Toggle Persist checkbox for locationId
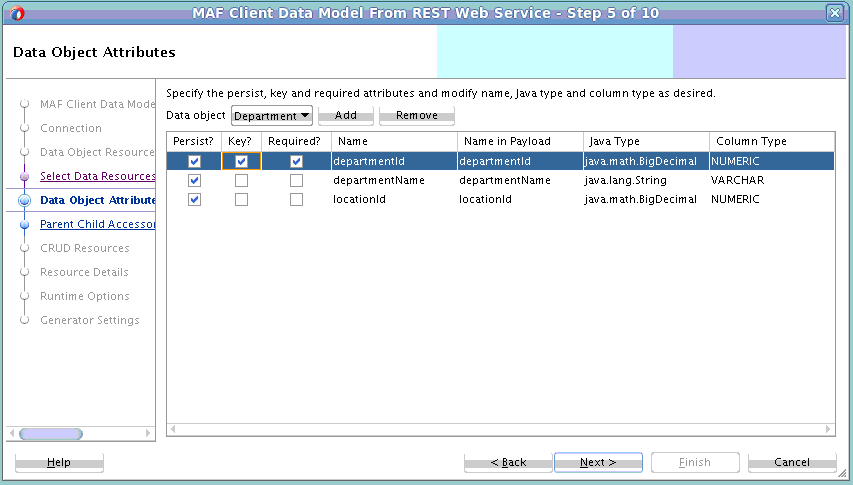This screenshot has width=853, height=485. (x=194, y=200)
